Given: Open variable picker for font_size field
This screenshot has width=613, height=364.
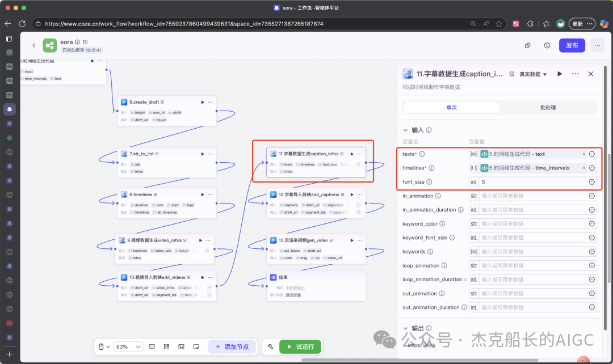Looking at the screenshot, I should pos(592,182).
